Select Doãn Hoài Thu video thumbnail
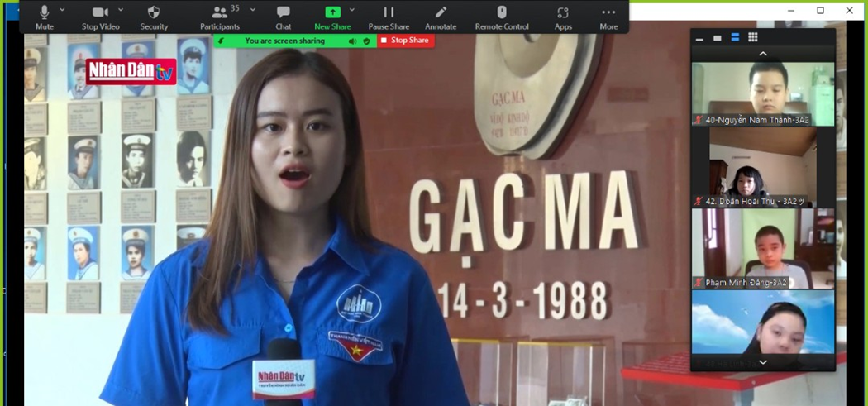The height and width of the screenshot is (406, 868). (x=763, y=167)
